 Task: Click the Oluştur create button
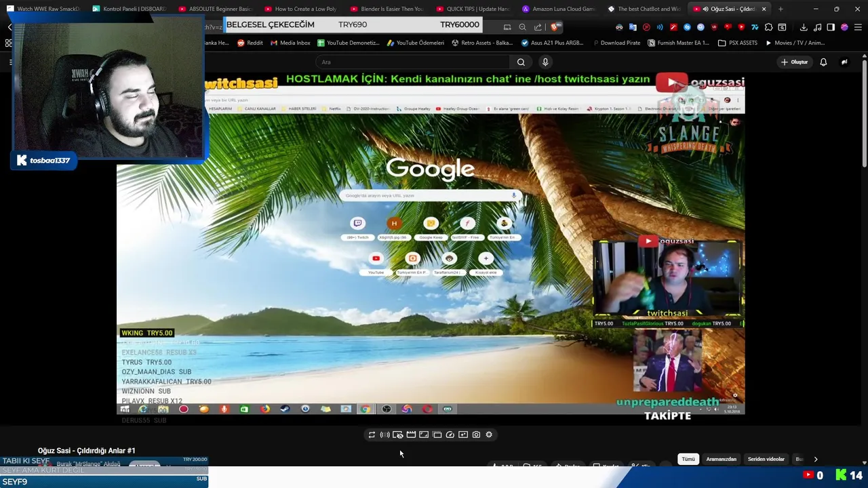(x=795, y=62)
